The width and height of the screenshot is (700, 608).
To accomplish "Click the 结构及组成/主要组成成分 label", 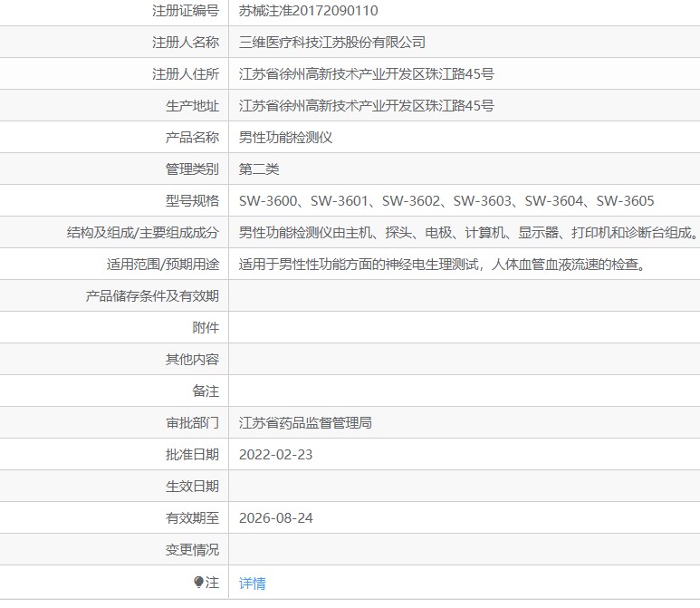I will coord(143,233).
